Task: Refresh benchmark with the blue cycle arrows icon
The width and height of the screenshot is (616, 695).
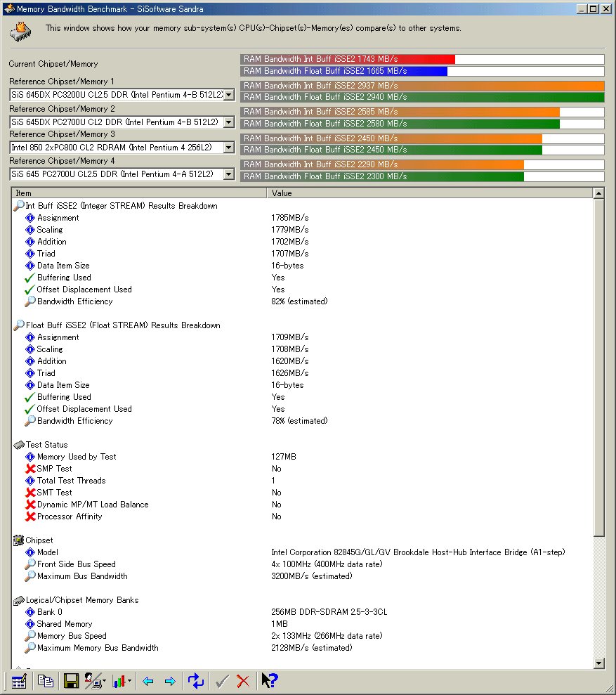Action: [195, 681]
